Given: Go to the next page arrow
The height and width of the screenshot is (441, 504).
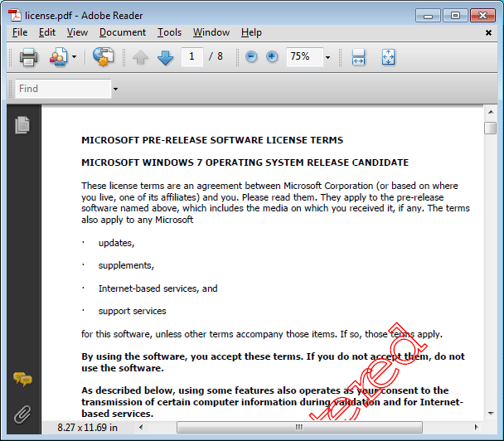Looking at the screenshot, I should click(x=165, y=57).
